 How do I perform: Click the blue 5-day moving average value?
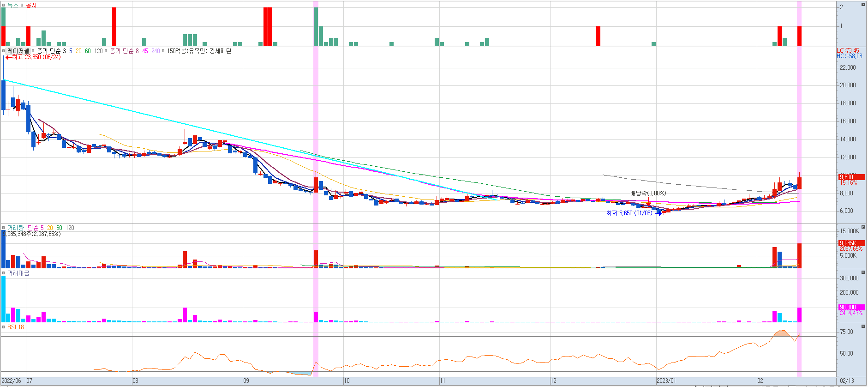coord(71,51)
